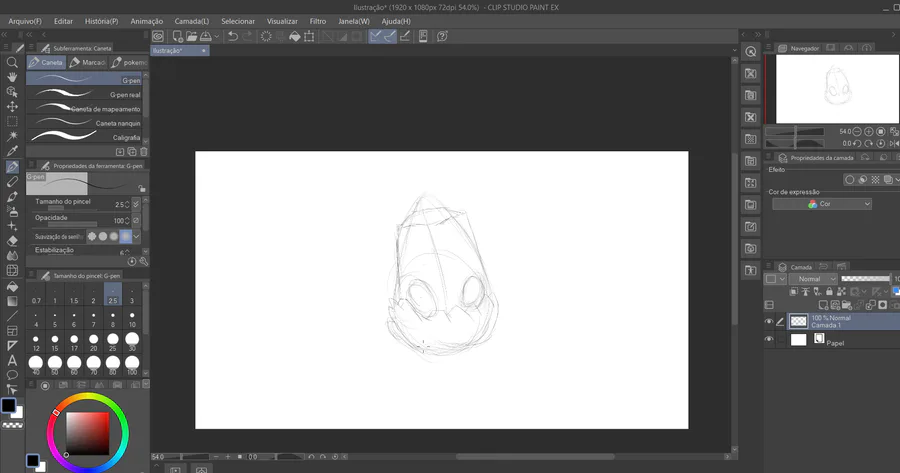This screenshot has height=473, width=900.
Task: Toggle the layer lock icon in Camada panel
Action: pyautogui.click(x=829, y=292)
